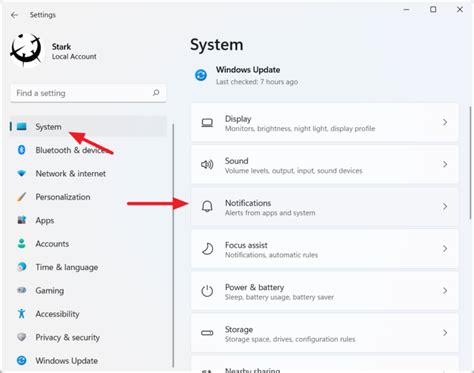The image size is (474, 373).
Task: Open Sound title text
Action: (237, 161)
